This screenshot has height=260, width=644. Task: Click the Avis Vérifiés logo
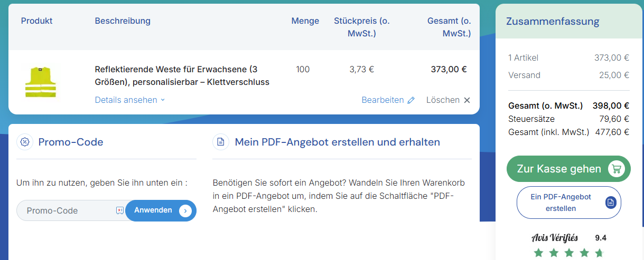[x=555, y=238]
